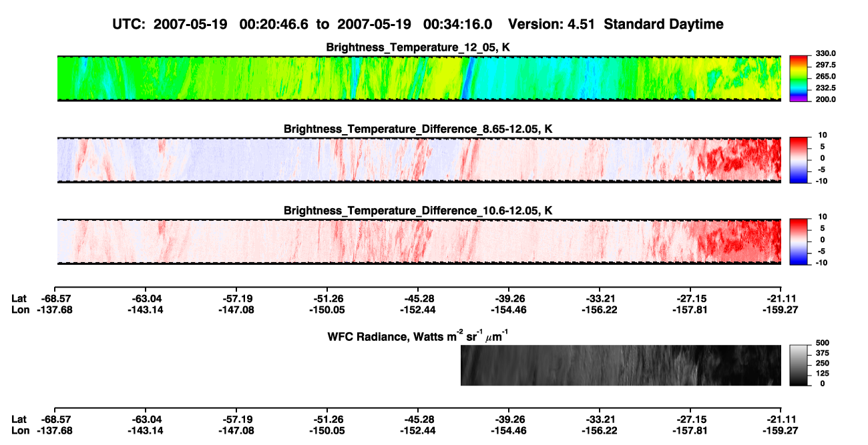The height and width of the screenshot is (445, 868).
Task: Click the 200.0 colorbar label
Action: [x=825, y=99]
